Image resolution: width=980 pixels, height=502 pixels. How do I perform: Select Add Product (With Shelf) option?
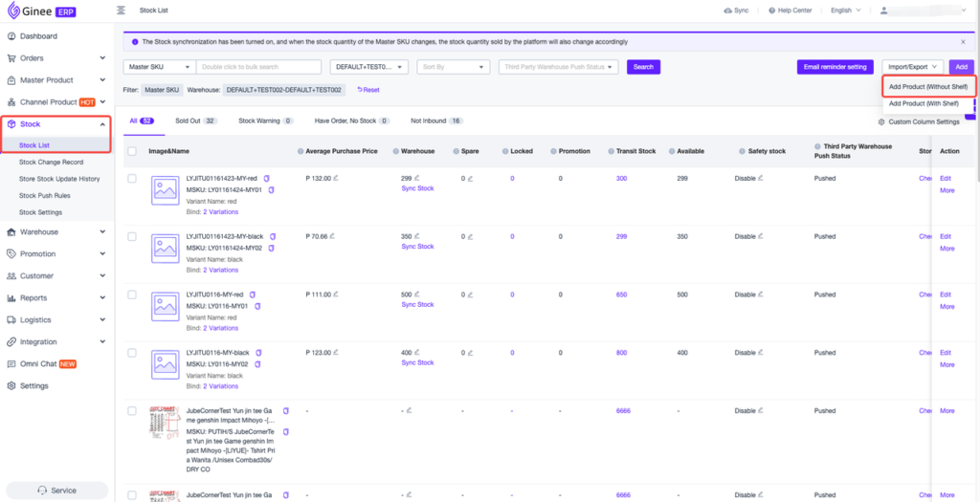click(x=924, y=103)
